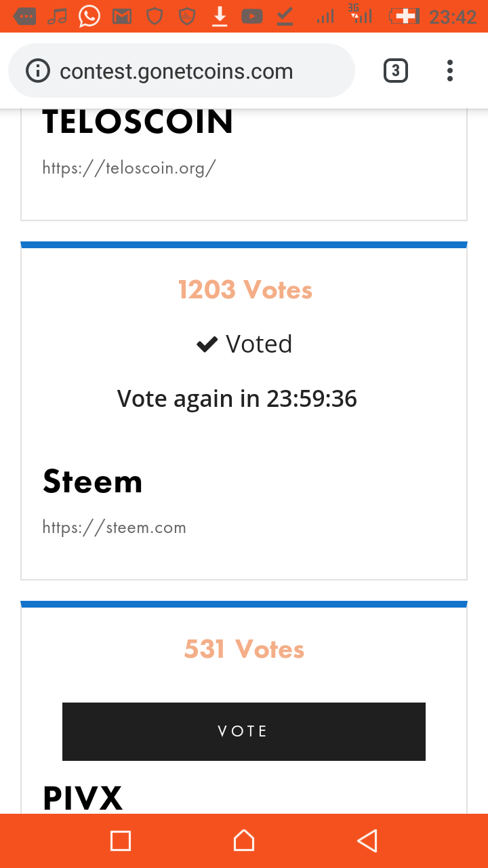
Task: Tap the Android Home navigation button
Action: (x=244, y=841)
